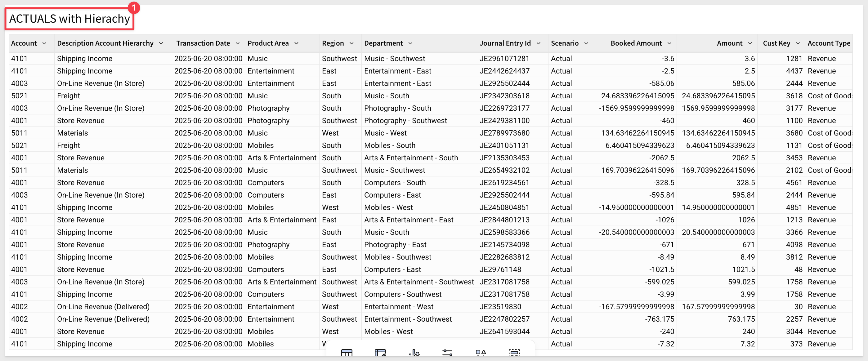Select amount cell 7.32
Viewport: 868px width, 361px height.
tap(747, 344)
